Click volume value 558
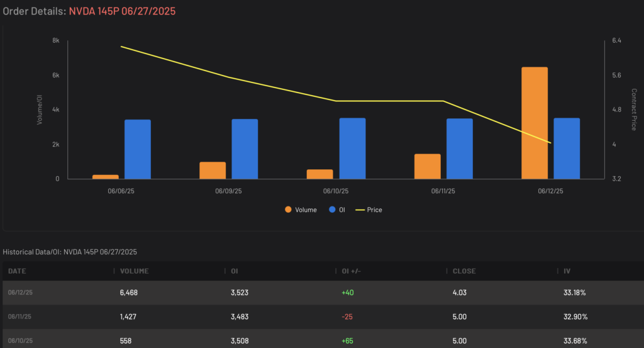Screen dimensions: 644x348 pyautogui.click(x=126, y=340)
